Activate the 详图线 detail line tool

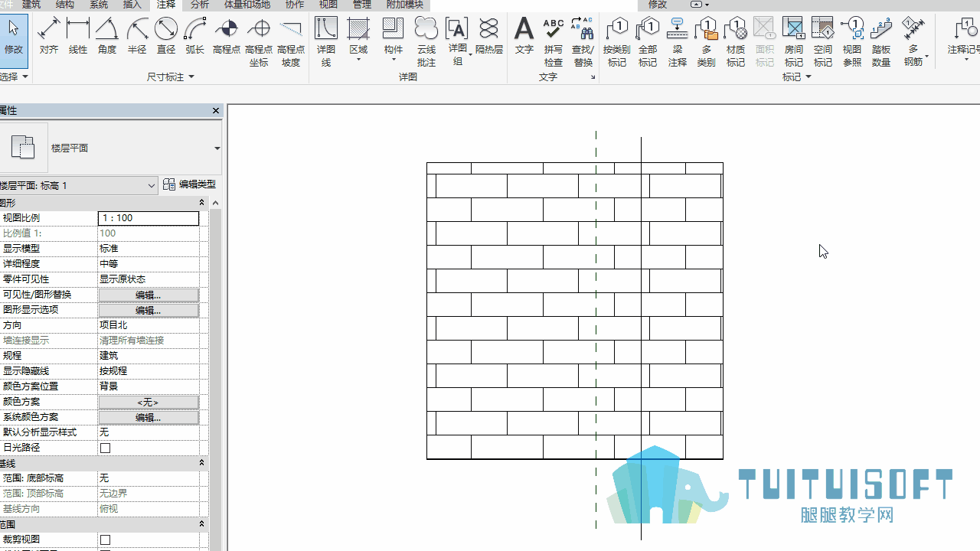coord(326,42)
